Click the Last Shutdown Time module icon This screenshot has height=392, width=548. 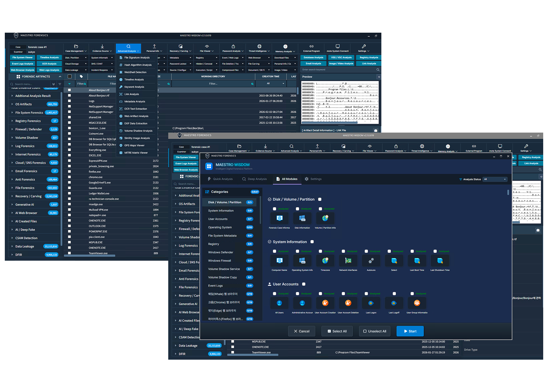coord(440,261)
